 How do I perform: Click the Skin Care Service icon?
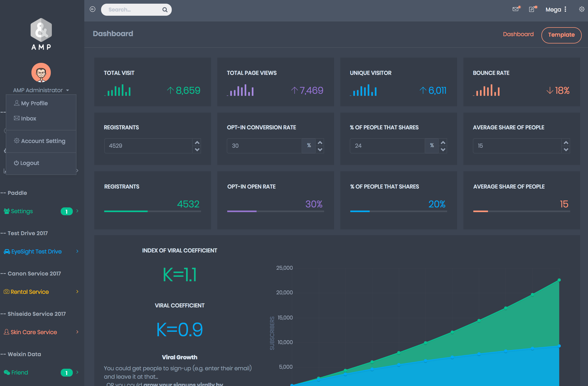coord(7,332)
